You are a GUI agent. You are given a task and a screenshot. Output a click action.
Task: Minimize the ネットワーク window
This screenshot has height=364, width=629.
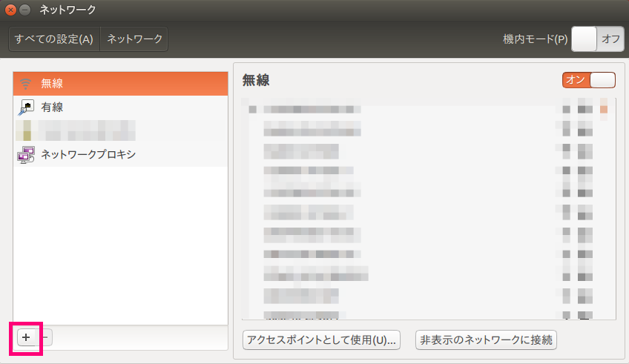click(25, 10)
